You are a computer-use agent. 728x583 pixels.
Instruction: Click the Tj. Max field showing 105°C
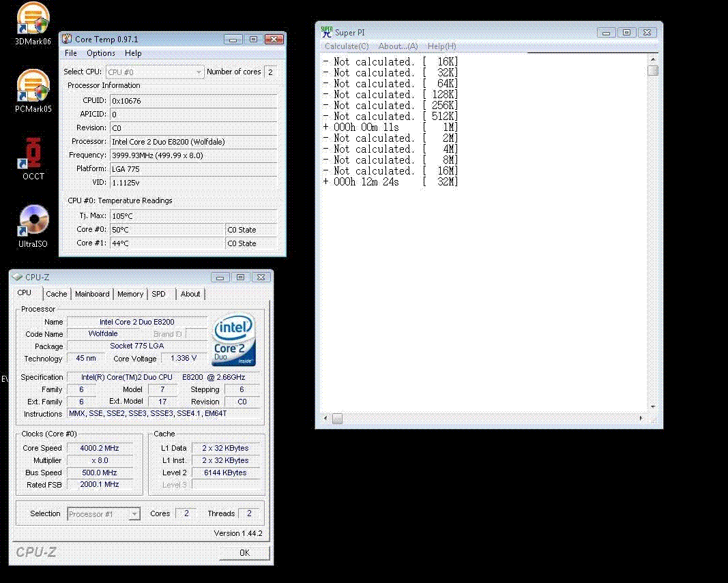pyautogui.click(x=193, y=216)
